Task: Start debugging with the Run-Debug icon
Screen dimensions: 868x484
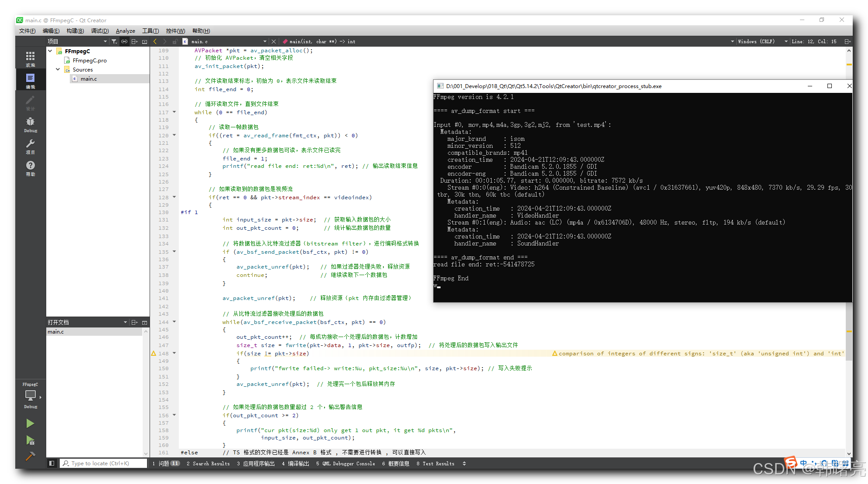Action: (30, 441)
